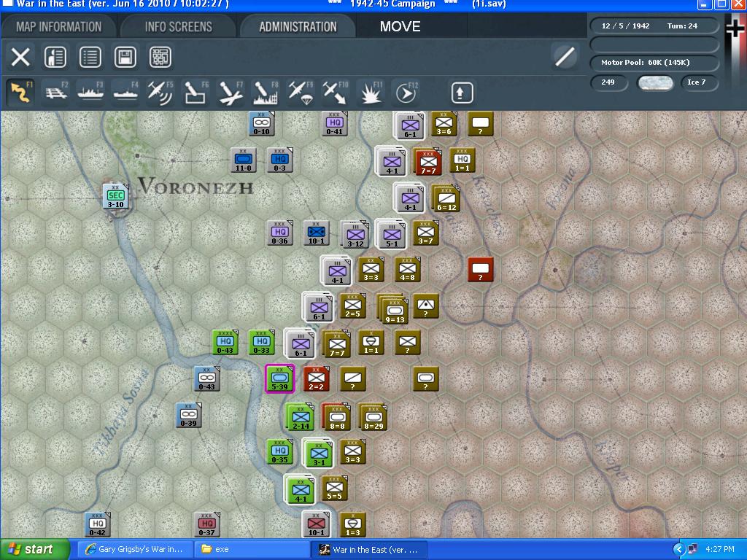Switch to Gary Grigsby's War in... taskbar item
This screenshot has height=560, width=747.
tap(136, 550)
